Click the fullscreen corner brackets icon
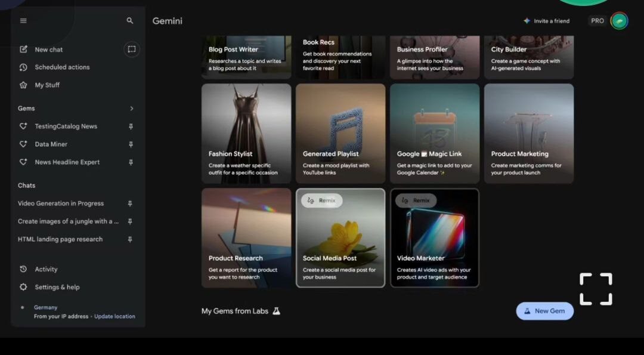This screenshot has width=644, height=355. point(596,289)
